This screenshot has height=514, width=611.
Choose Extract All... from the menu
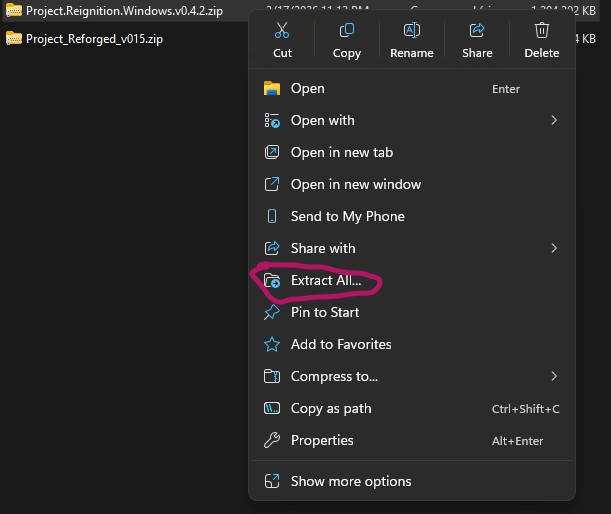[x=325, y=280]
